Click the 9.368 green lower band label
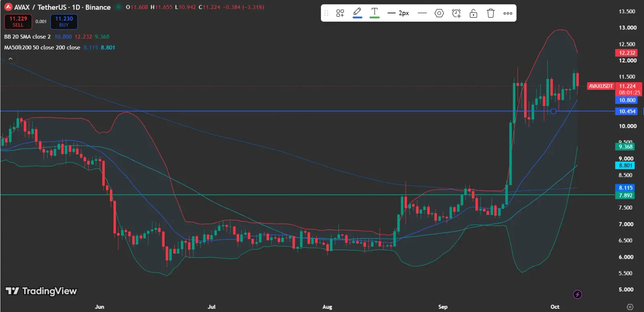This screenshot has width=644, height=312. 625,147
